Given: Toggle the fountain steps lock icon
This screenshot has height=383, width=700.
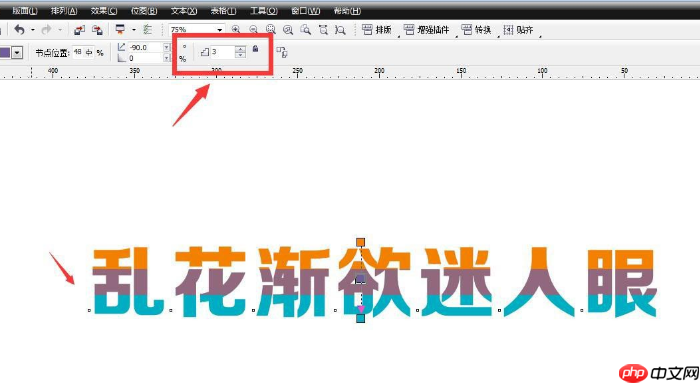Looking at the screenshot, I should pos(255,49).
